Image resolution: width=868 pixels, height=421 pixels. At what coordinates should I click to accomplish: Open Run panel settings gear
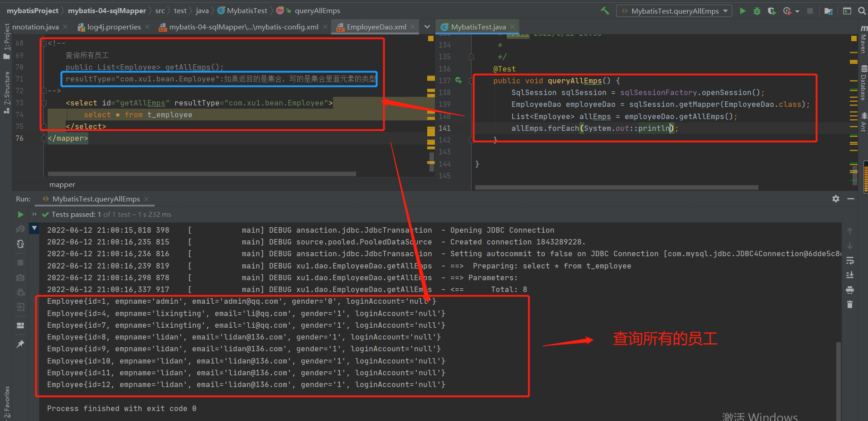[x=836, y=199]
